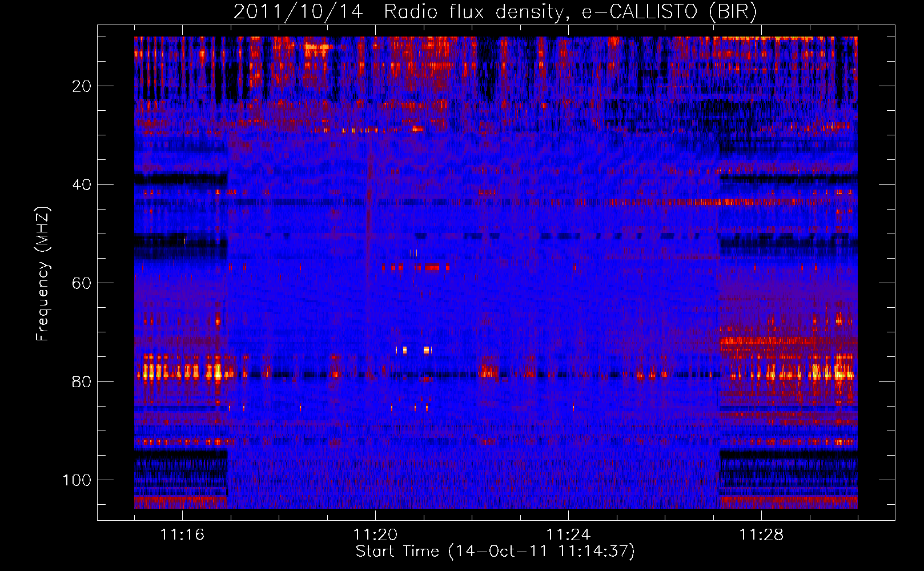Viewport: 924px width, 571px height.
Task: Click the "11:28" time tick label
Action: point(761,535)
